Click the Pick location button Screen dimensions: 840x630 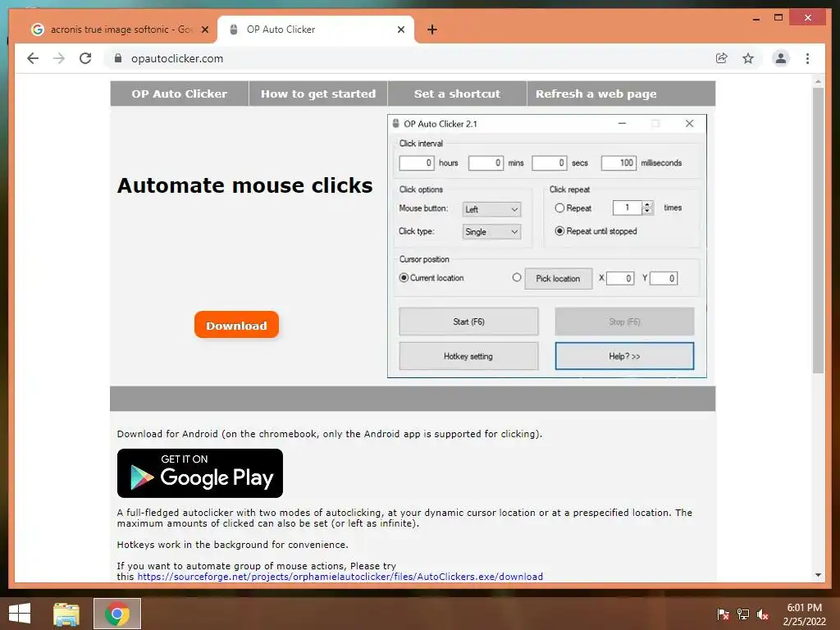point(558,279)
